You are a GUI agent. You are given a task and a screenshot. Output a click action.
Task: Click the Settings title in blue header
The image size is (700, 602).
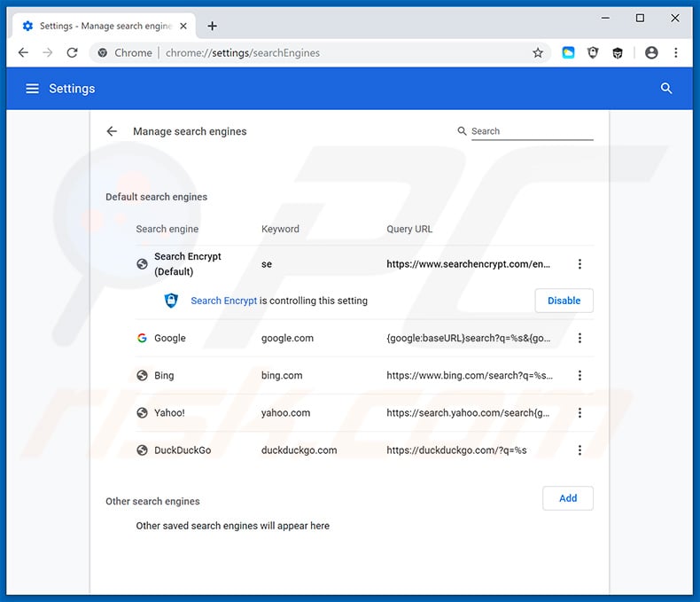(72, 89)
